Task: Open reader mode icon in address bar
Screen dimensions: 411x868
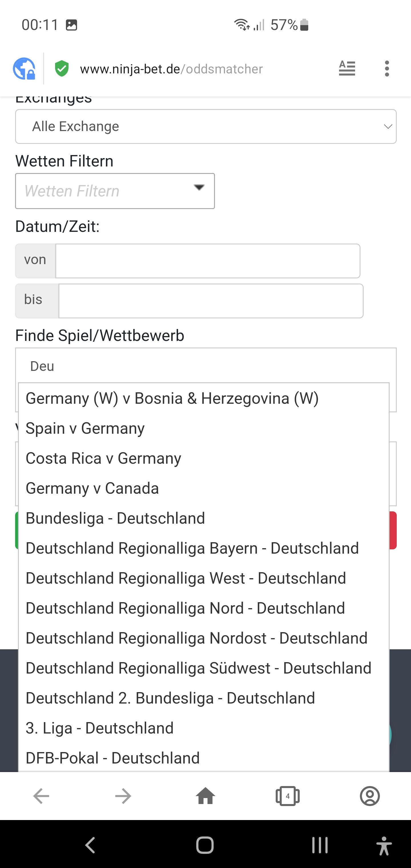Action: 347,69
